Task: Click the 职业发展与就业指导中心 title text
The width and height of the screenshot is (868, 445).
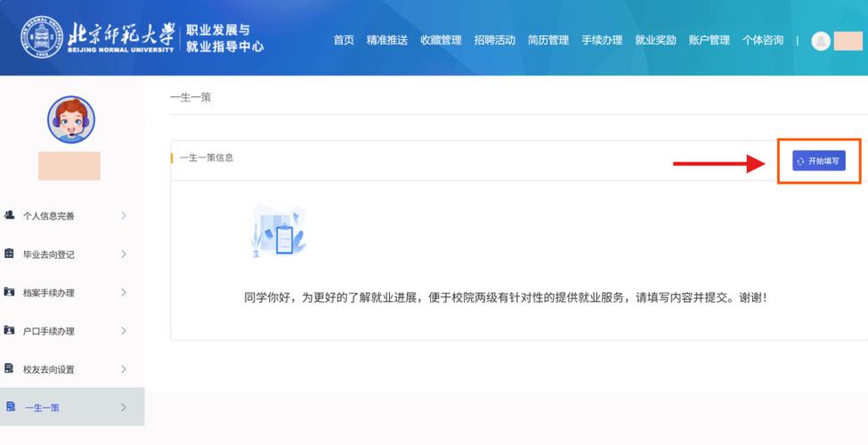Action: [224, 38]
